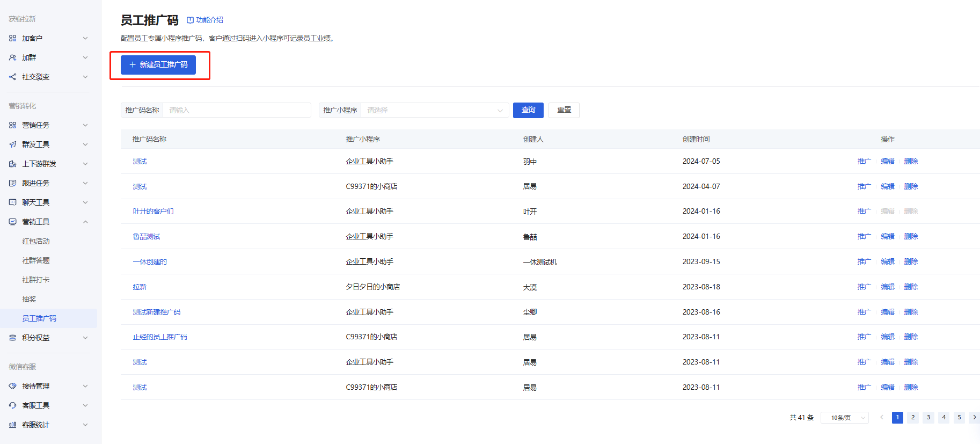Screen dimensions: 980x444
Task: Click the 营销任务 sidebar icon
Action: 12,125
